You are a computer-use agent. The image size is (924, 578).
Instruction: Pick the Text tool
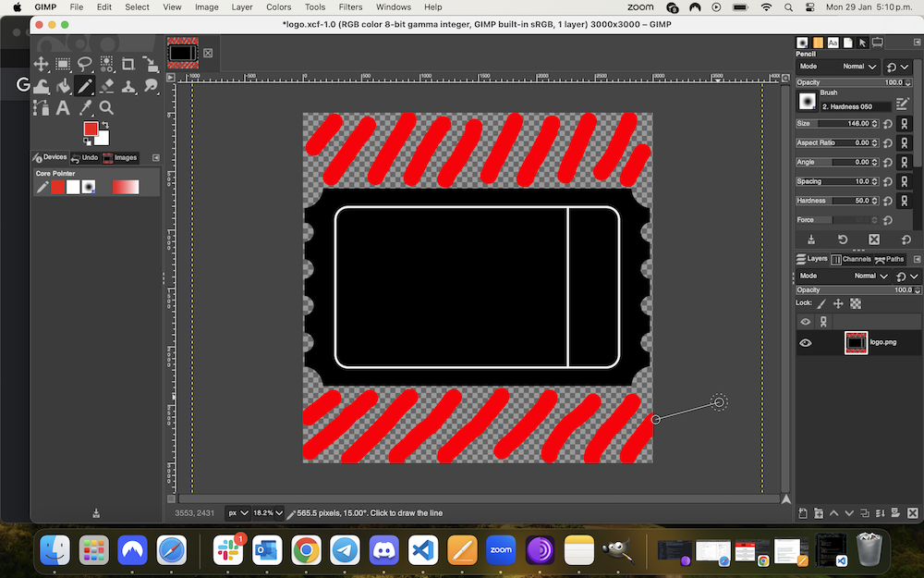click(x=63, y=108)
